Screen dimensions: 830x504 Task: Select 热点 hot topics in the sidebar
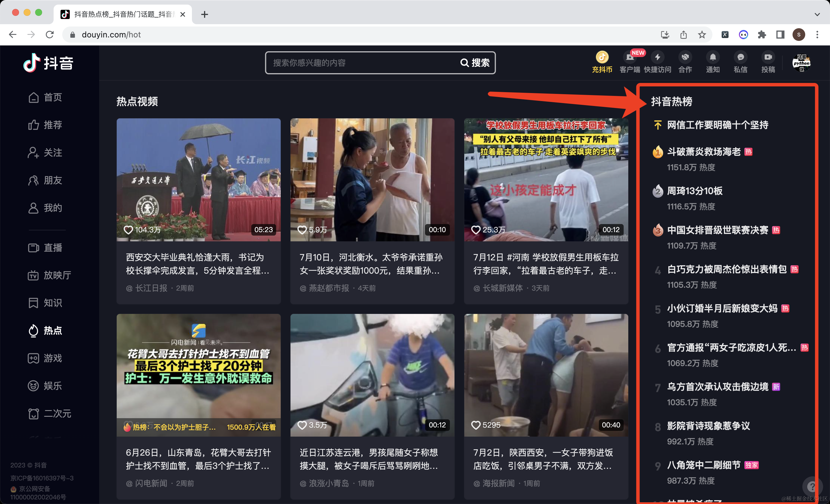tap(45, 331)
